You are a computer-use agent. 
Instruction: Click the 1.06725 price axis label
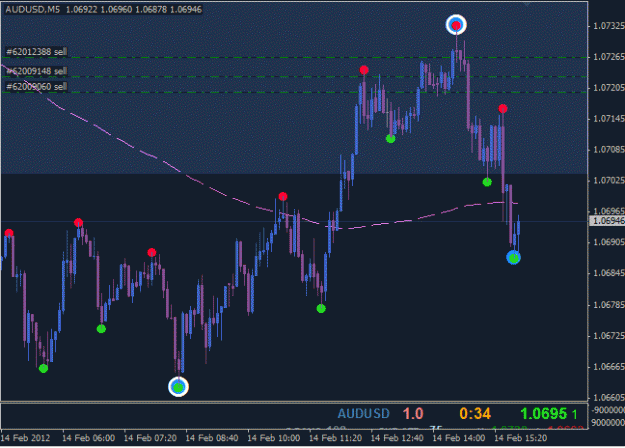(x=609, y=336)
